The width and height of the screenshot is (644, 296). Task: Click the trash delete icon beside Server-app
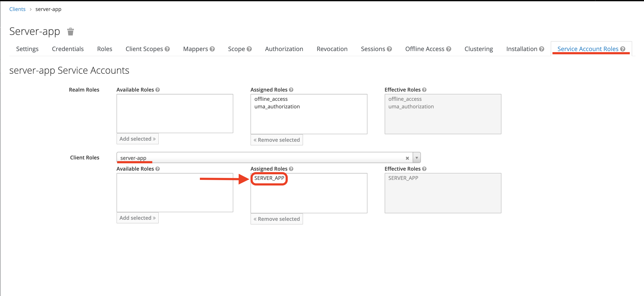click(70, 32)
